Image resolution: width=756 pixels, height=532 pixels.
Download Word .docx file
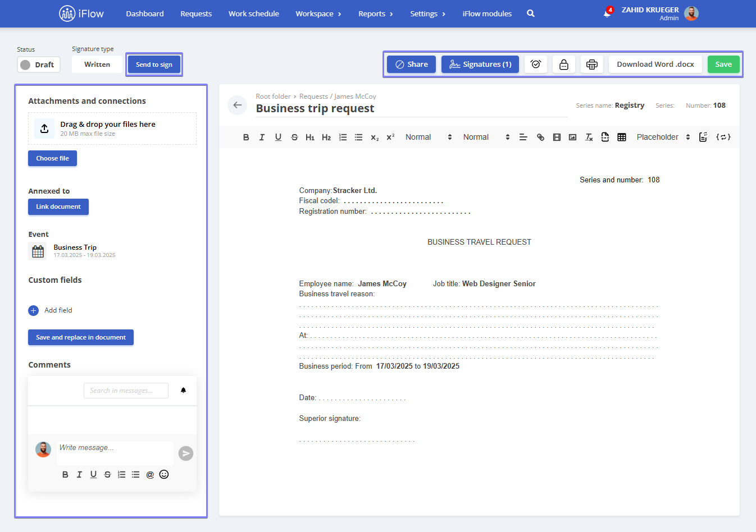point(655,65)
